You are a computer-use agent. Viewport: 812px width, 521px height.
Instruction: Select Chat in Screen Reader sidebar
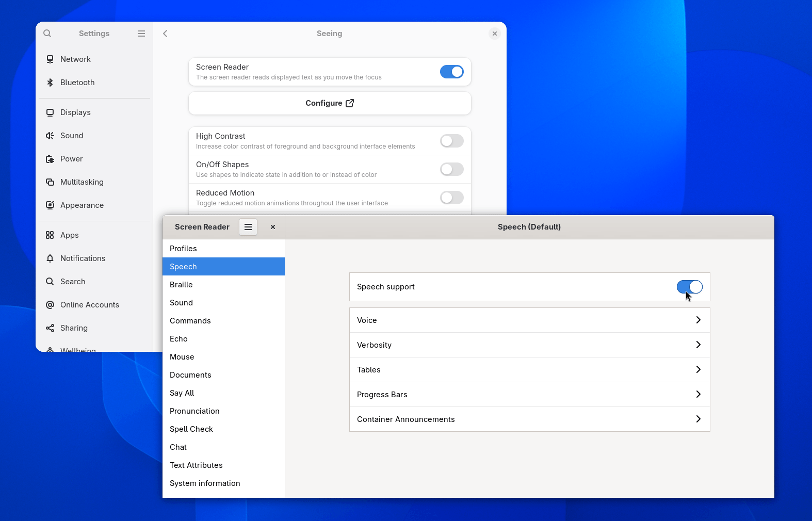pyautogui.click(x=223, y=447)
